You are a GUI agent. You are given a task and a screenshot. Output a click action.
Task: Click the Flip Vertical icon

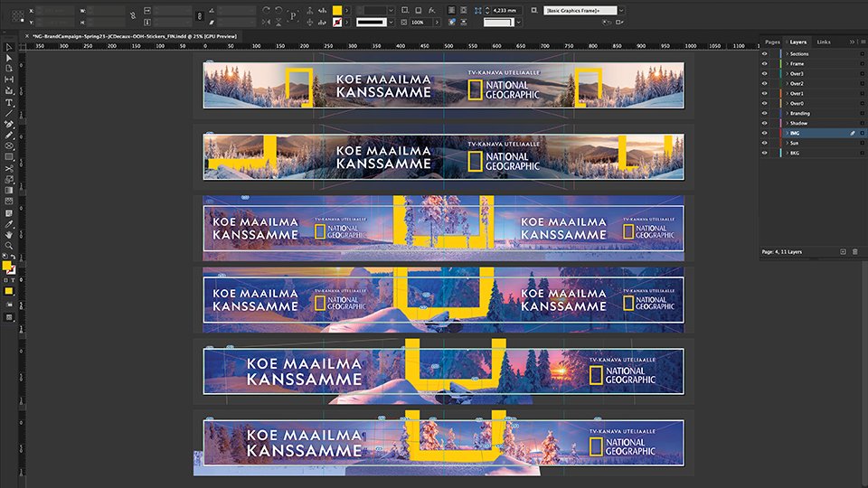tap(279, 22)
